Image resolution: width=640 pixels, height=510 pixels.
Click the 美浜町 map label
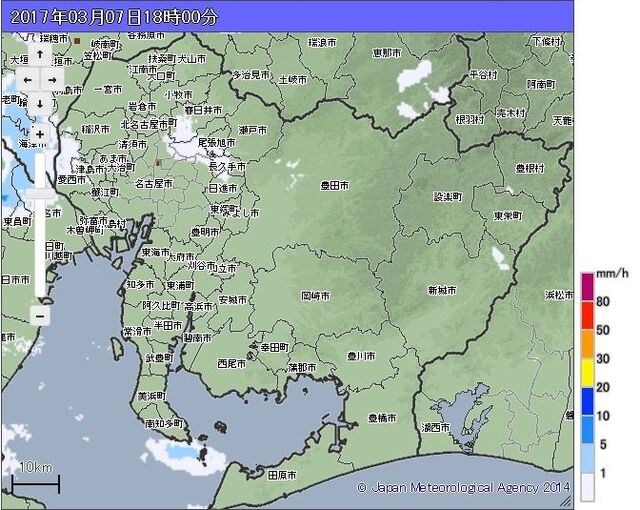pos(152,396)
